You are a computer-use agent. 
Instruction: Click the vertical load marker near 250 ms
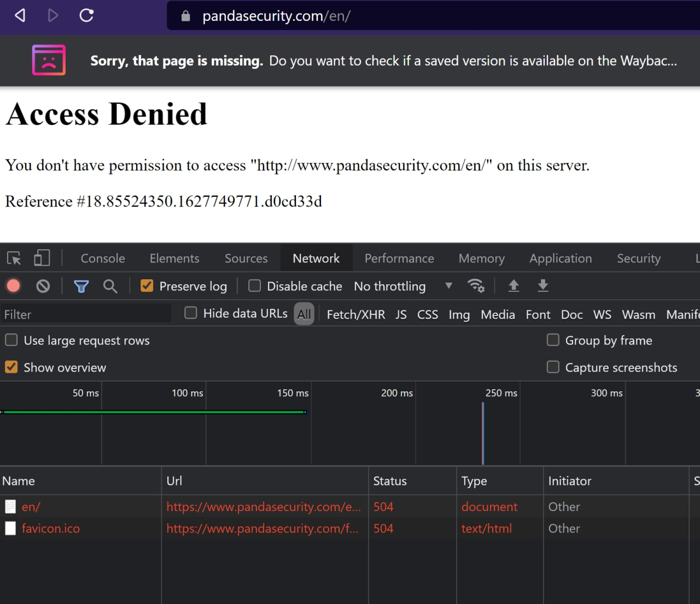[483, 433]
